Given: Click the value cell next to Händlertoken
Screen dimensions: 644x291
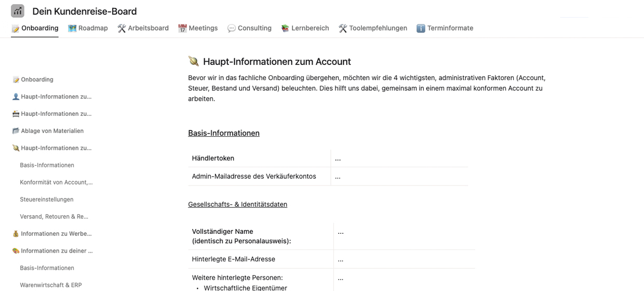Looking at the screenshot, I should [399, 158].
